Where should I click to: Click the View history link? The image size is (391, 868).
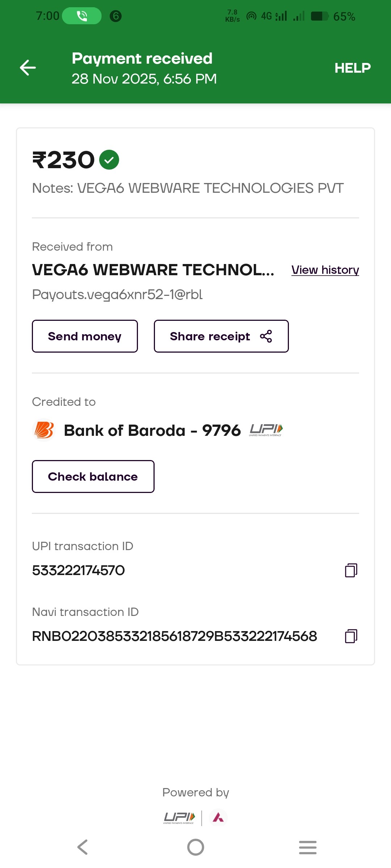(325, 270)
